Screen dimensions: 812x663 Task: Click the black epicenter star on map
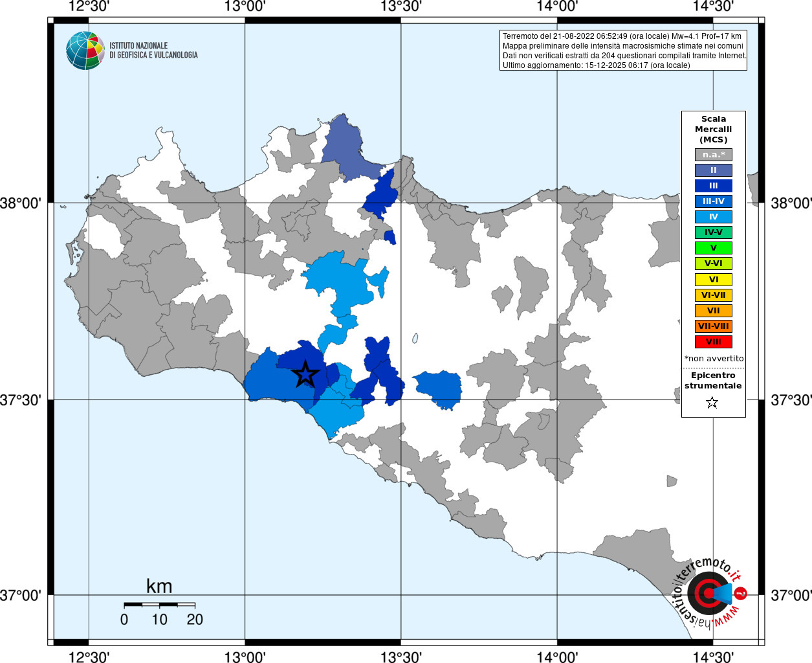tap(305, 374)
